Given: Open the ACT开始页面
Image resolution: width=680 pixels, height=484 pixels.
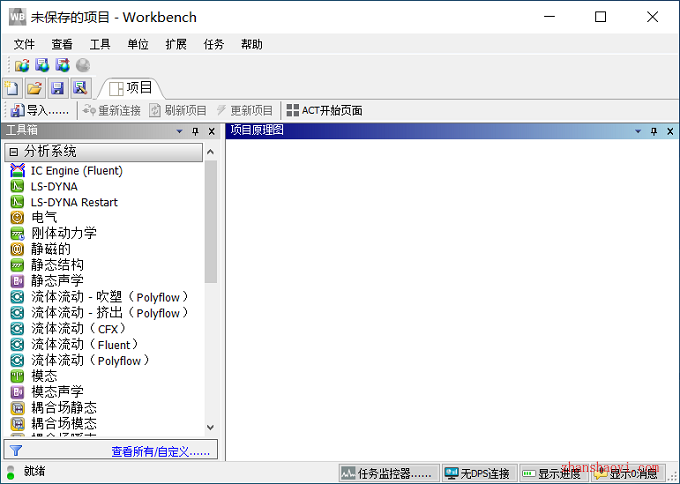Looking at the screenshot, I should pyautogui.click(x=324, y=111).
